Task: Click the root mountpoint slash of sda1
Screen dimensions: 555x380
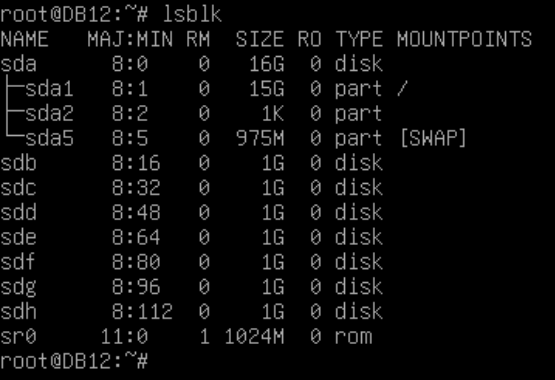Action: coord(402,88)
